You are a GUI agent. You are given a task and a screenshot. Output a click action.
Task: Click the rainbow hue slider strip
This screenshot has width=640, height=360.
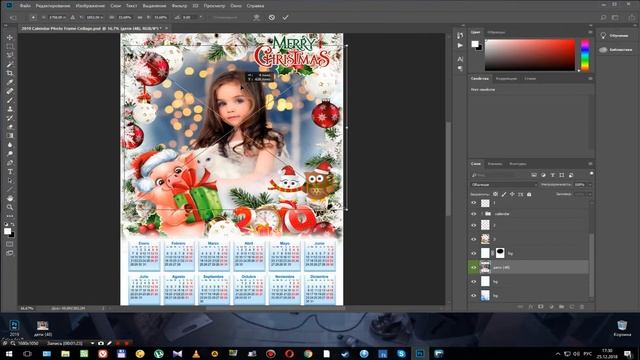pos(585,55)
